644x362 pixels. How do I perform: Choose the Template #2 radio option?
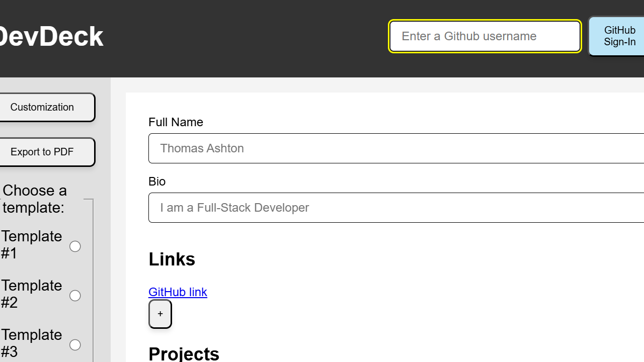(x=75, y=296)
